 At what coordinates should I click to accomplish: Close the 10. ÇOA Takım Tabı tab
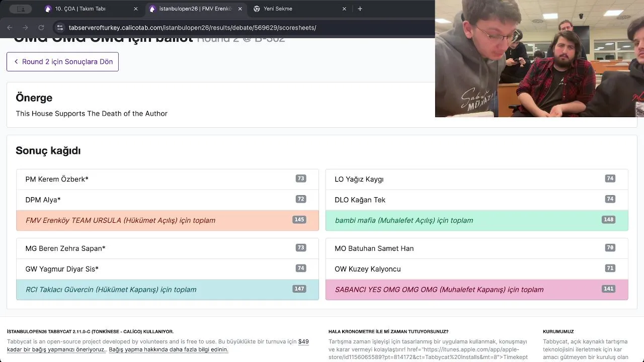click(135, 9)
